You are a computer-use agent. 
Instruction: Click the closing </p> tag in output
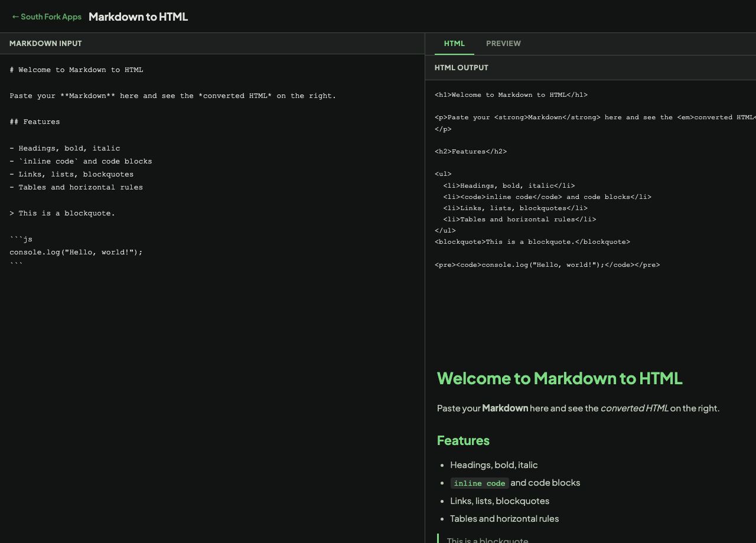[443, 129]
